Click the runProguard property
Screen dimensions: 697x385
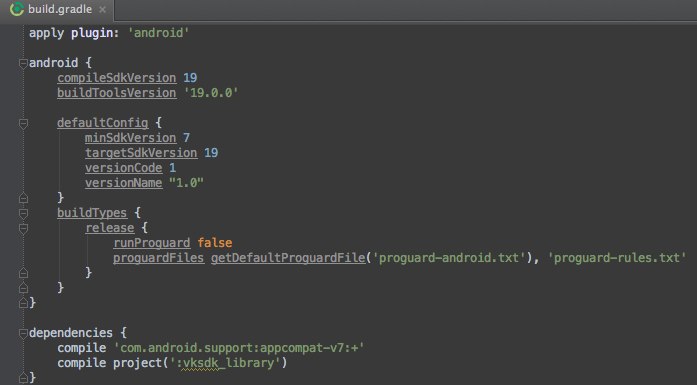coord(152,243)
